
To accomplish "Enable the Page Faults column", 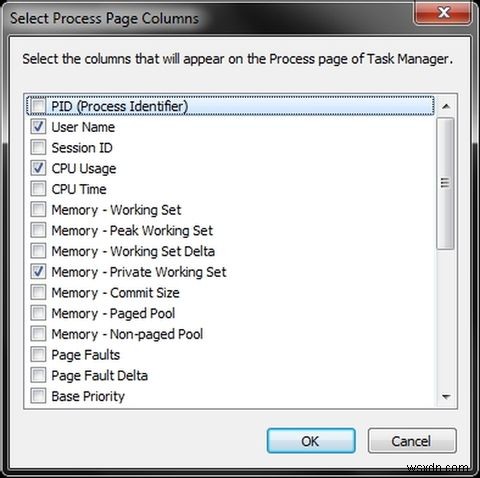I will 38,354.
